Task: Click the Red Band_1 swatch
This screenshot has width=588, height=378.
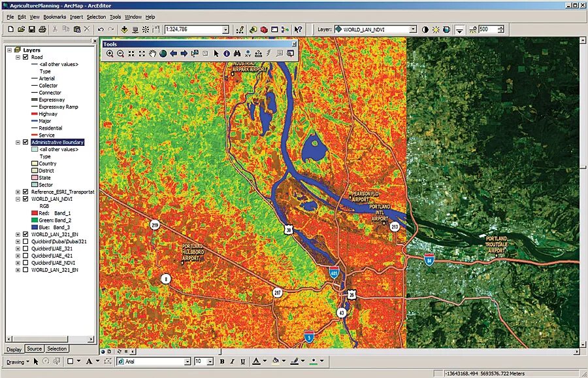Action: tap(34, 213)
